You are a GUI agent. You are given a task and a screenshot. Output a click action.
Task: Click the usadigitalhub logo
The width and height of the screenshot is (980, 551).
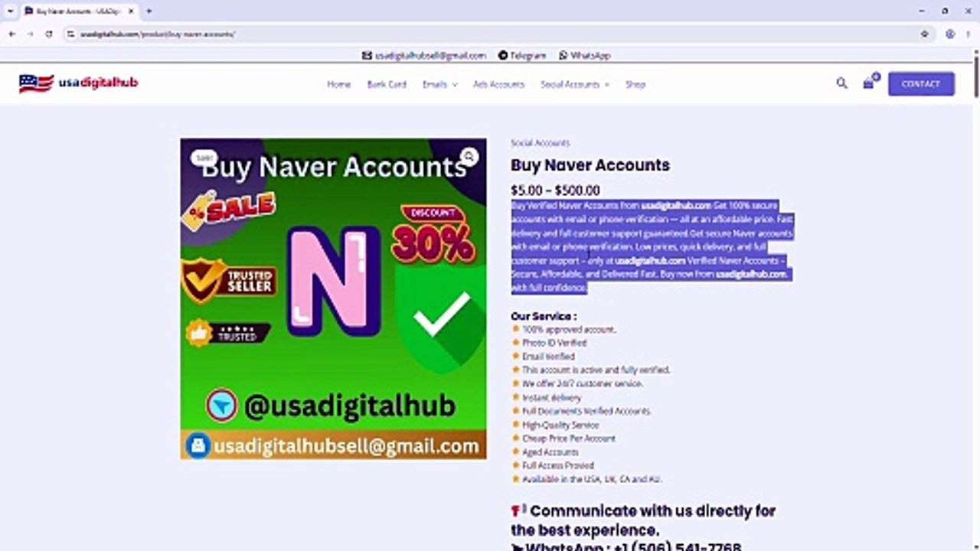pos(79,83)
